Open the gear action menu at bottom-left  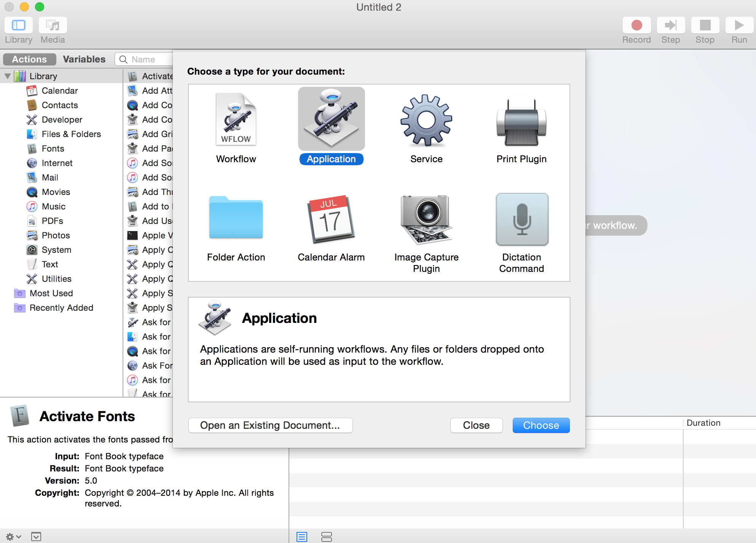pos(13,537)
